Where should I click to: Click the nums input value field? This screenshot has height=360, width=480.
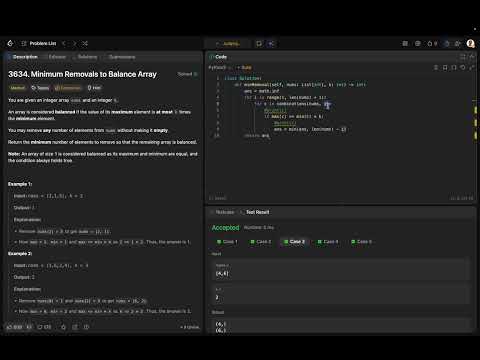click(x=341, y=270)
